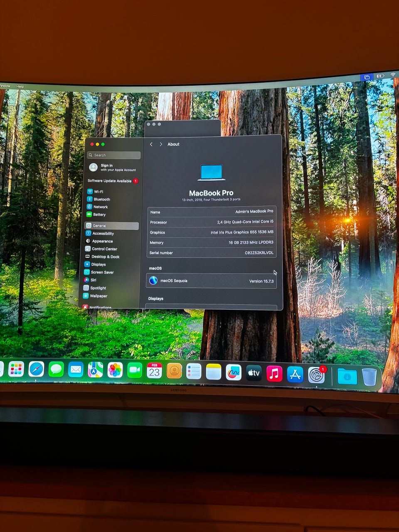The image size is (399, 532).
Task: Open the Trash in the Dock
Action: (x=369, y=377)
